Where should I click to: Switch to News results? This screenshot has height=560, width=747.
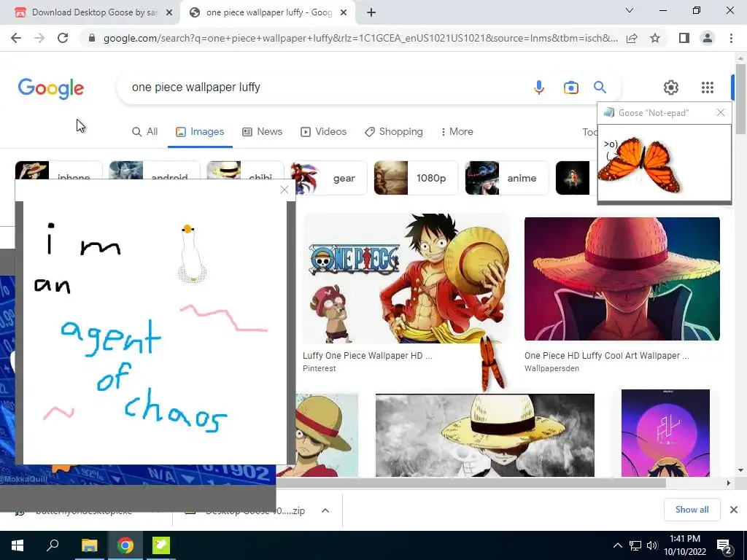(x=263, y=132)
